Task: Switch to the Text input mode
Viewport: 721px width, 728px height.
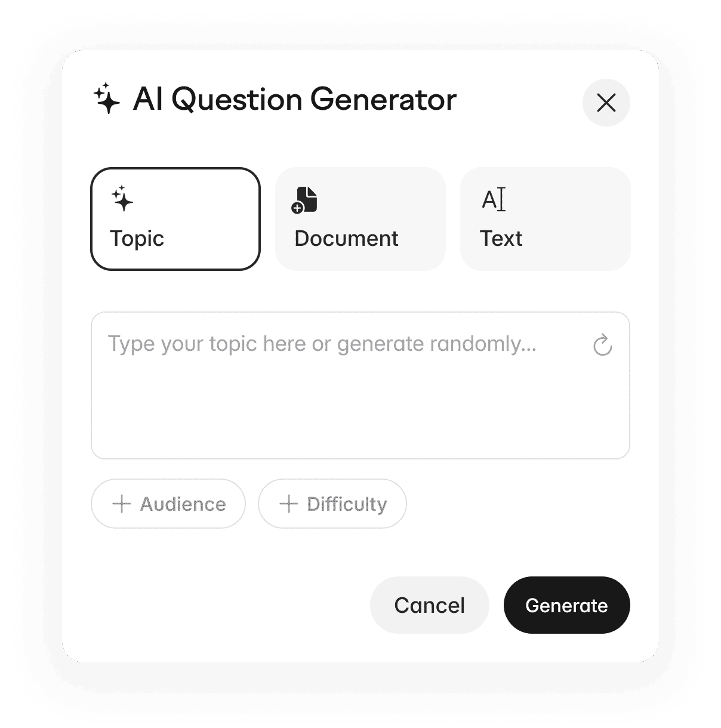Action: (x=545, y=218)
